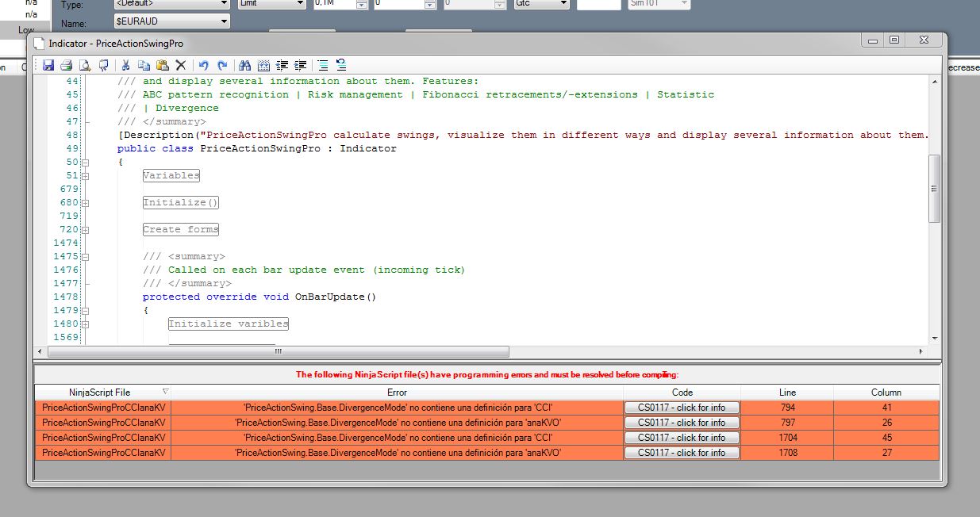Click the Code column header
Screen dimensions: 980x517
(682, 393)
